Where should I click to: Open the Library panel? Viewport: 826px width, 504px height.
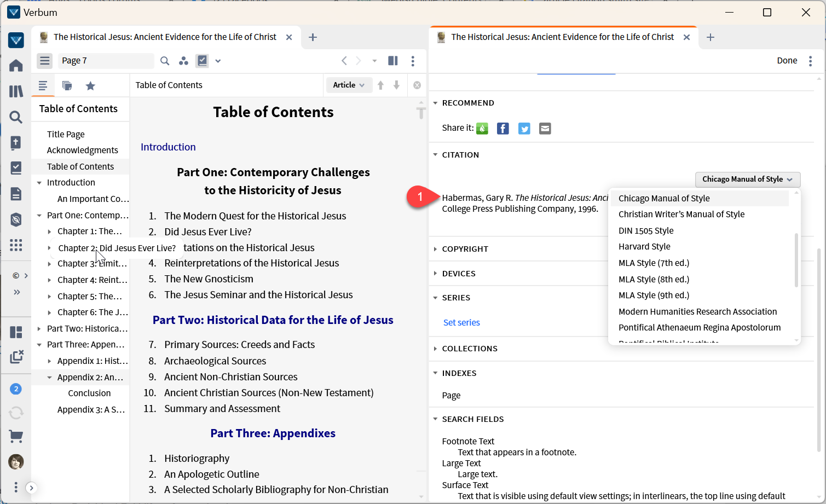[16, 91]
